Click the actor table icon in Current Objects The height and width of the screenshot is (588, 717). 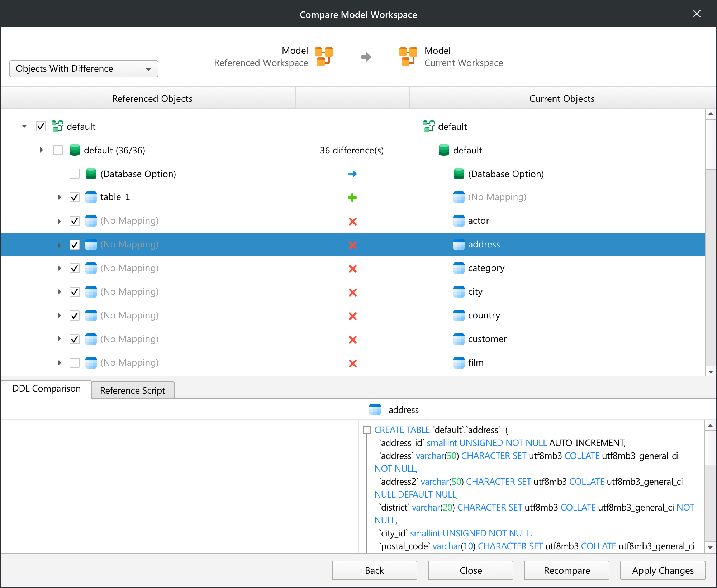(459, 221)
